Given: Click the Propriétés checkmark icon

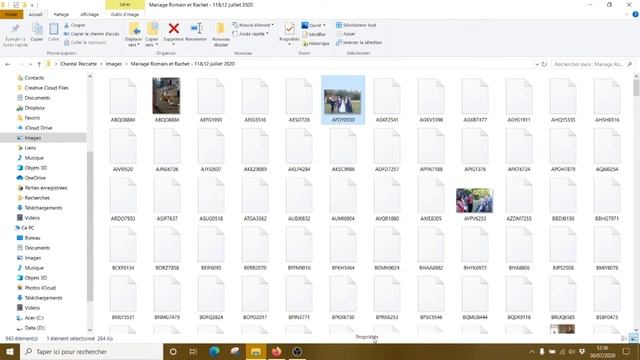Looking at the screenshot, I should point(289,29).
